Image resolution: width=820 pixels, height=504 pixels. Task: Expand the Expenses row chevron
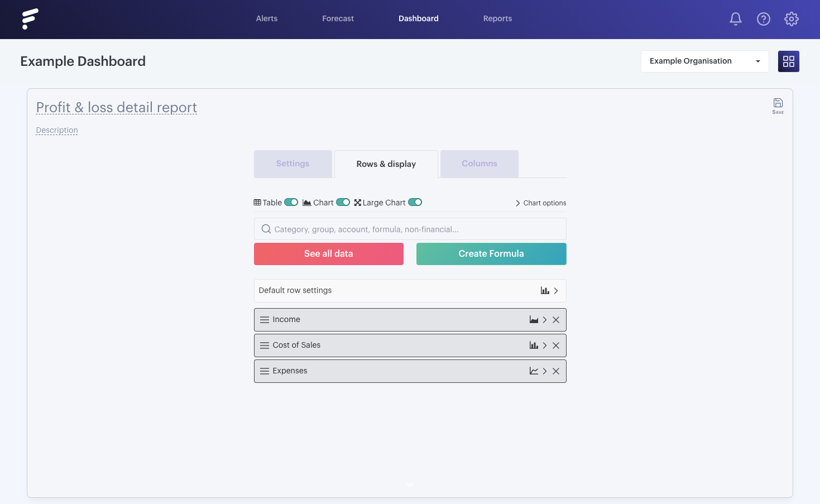(x=545, y=371)
